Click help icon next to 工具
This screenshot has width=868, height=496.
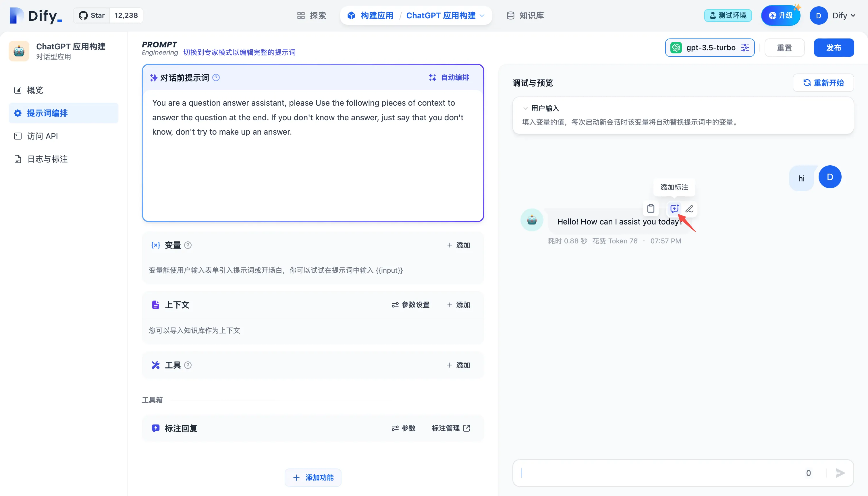pos(188,365)
